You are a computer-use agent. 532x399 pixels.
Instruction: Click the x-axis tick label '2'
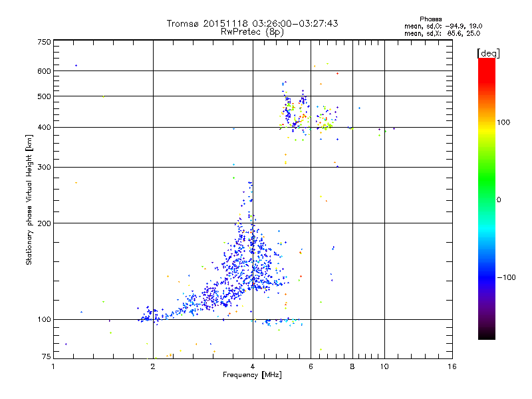(x=153, y=366)
